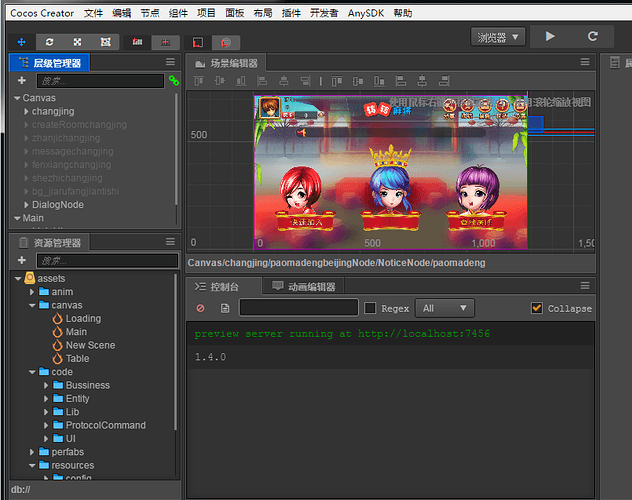Align selected nodes to left edge

(x=262, y=81)
